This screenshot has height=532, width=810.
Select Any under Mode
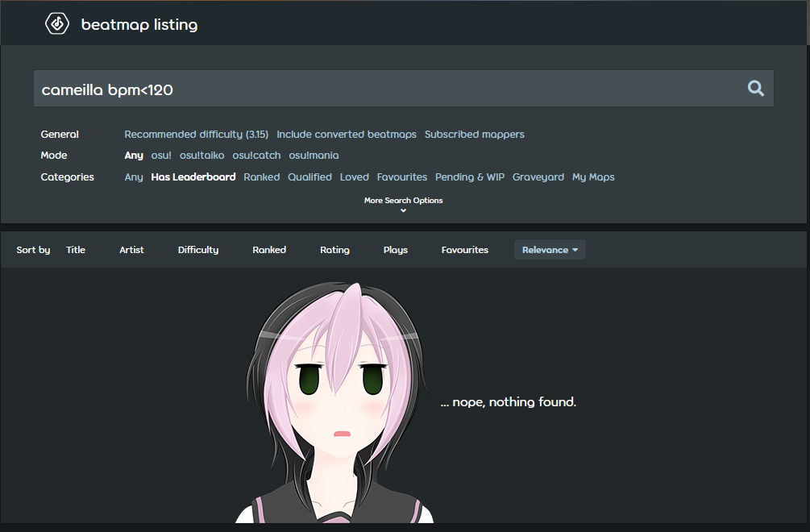[x=134, y=156]
